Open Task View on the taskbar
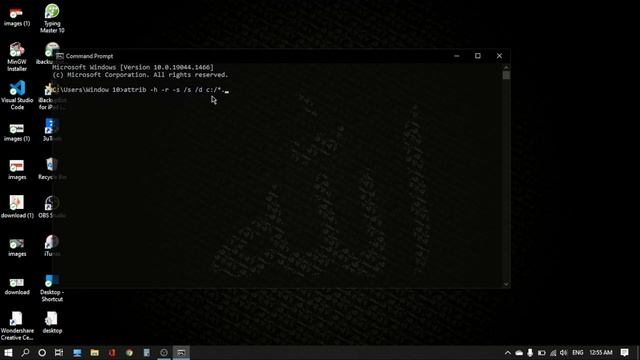 (x=59, y=353)
